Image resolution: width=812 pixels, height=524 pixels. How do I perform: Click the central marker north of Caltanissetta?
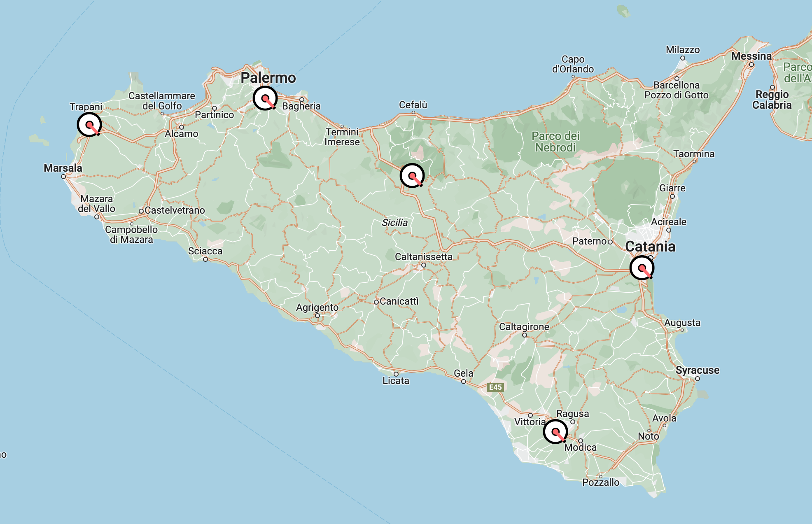(412, 176)
